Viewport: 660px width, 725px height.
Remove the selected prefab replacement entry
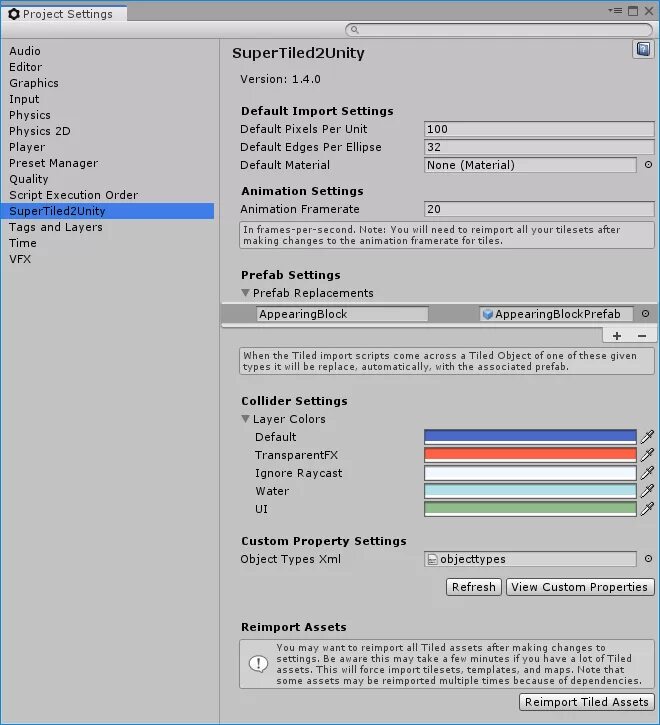(x=641, y=336)
